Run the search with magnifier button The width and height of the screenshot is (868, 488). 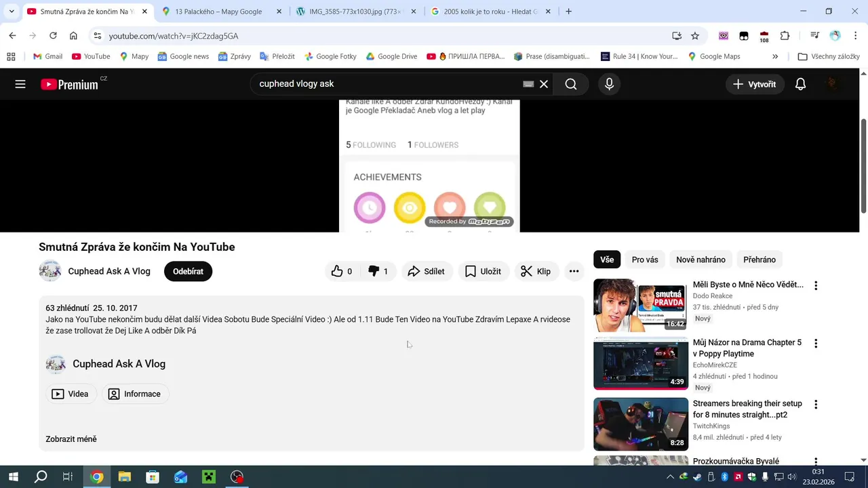click(x=571, y=84)
